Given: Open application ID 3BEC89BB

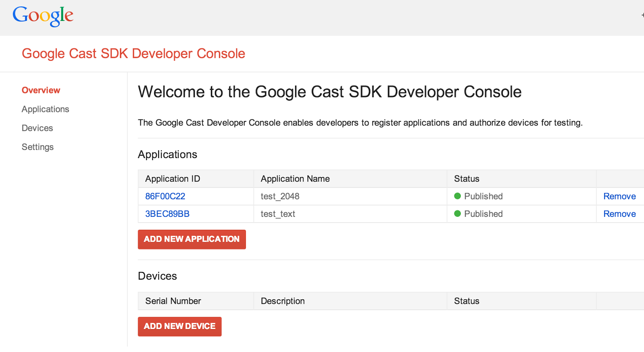Looking at the screenshot, I should click(x=167, y=214).
